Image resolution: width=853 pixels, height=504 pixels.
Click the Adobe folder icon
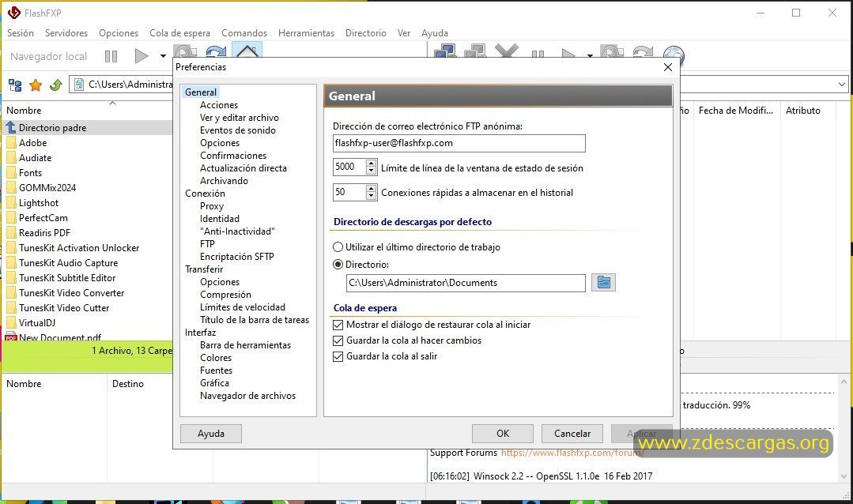click(11, 143)
